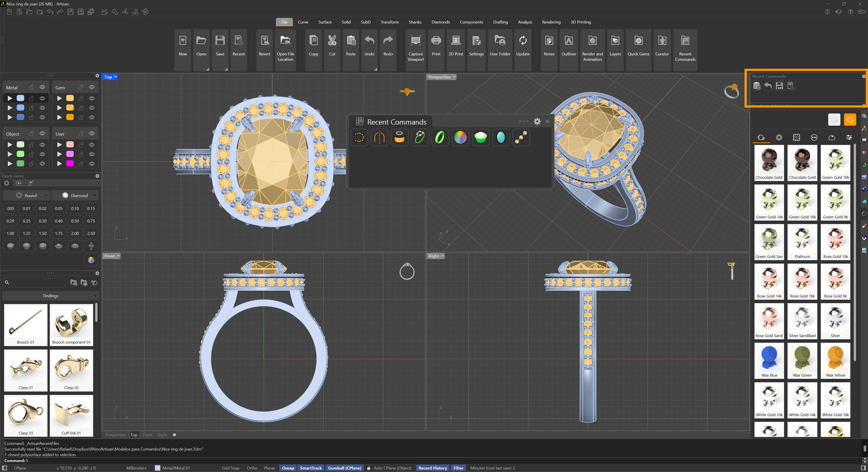868x472 pixels.
Task: Click the orange ring icon in Recent Commands popup
Action: (x=399, y=137)
